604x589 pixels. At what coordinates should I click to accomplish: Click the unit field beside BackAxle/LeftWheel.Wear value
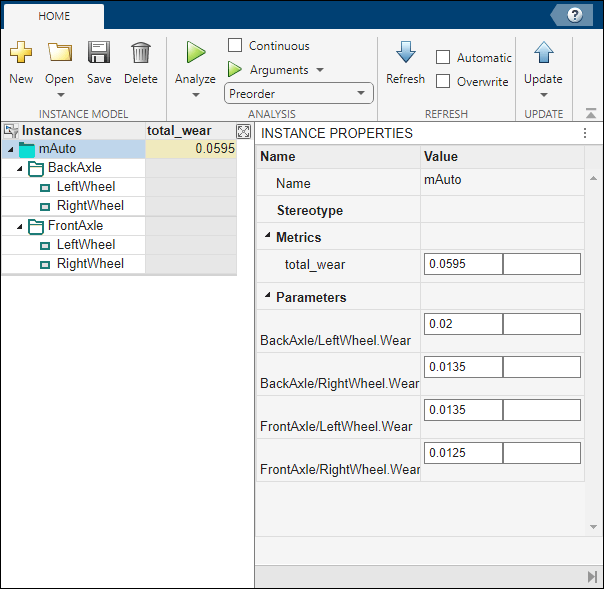542,324
